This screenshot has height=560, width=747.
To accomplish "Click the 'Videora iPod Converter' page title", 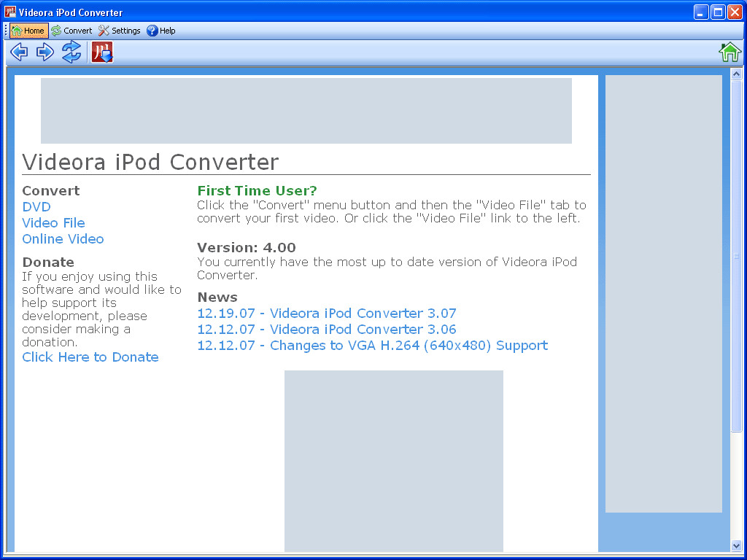I will pyautogui.click(x=150, y=162).
